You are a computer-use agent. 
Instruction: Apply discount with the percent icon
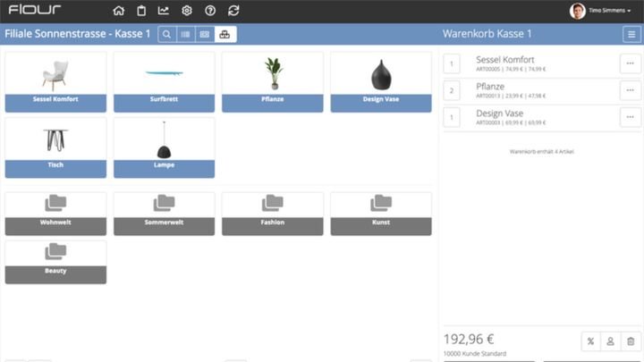tap(590, 341)
